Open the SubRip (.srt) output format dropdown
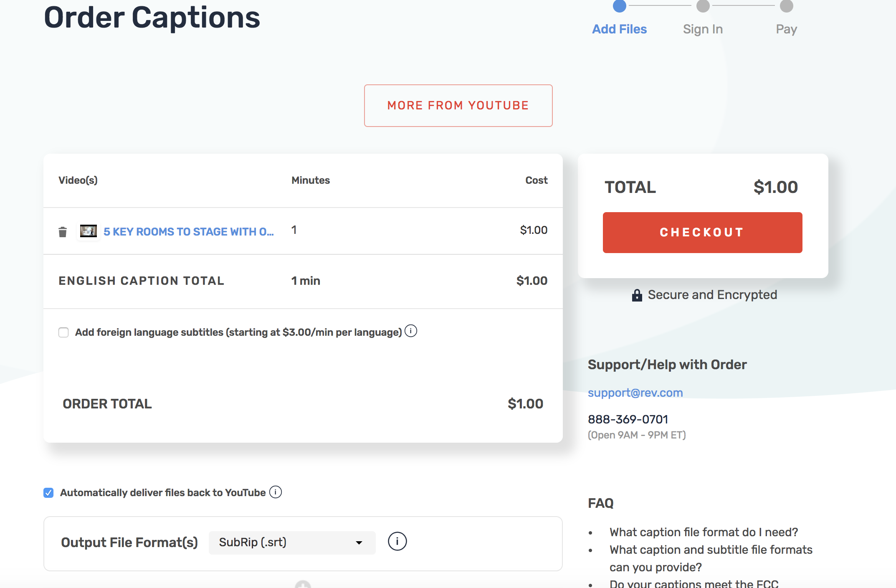 point(292,542)
